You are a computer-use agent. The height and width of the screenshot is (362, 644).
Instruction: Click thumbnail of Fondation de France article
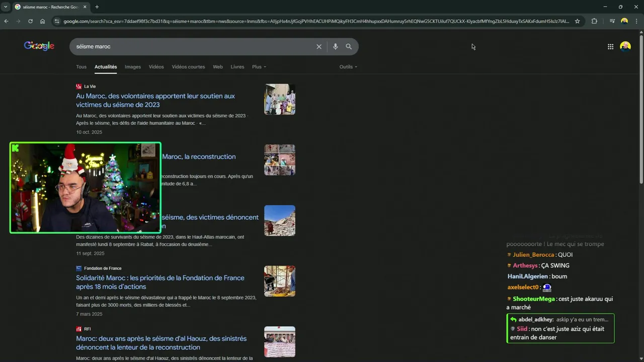pyautogui.click(x=280, y=281)
